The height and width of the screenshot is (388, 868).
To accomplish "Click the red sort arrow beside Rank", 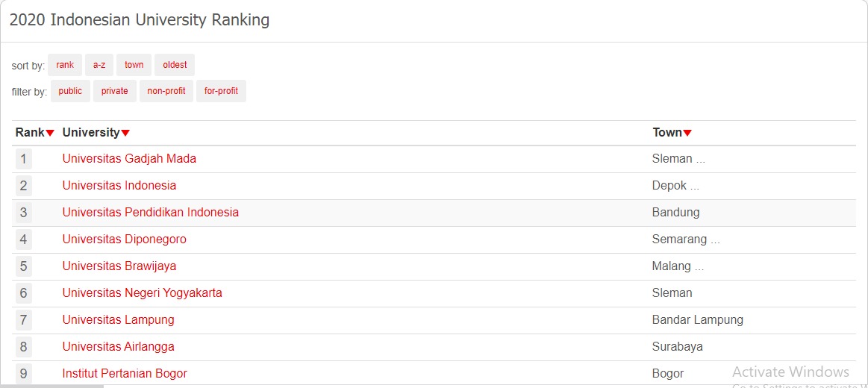I will pyautogui.click(x=50, y=134).
